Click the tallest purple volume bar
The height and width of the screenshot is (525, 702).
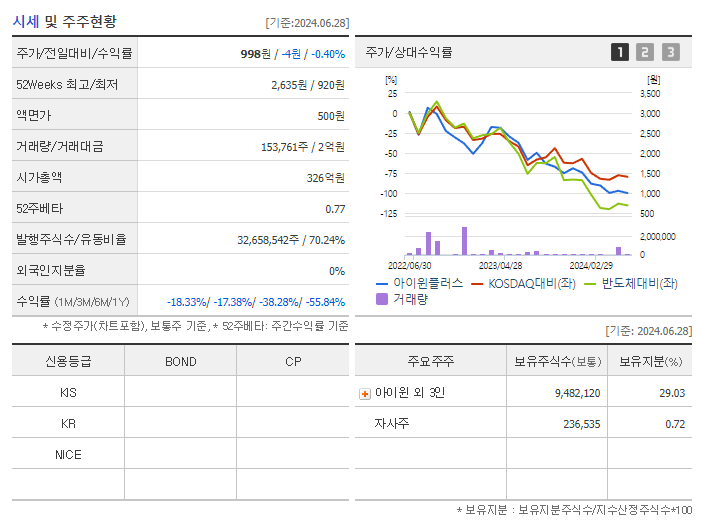(464, 241)
